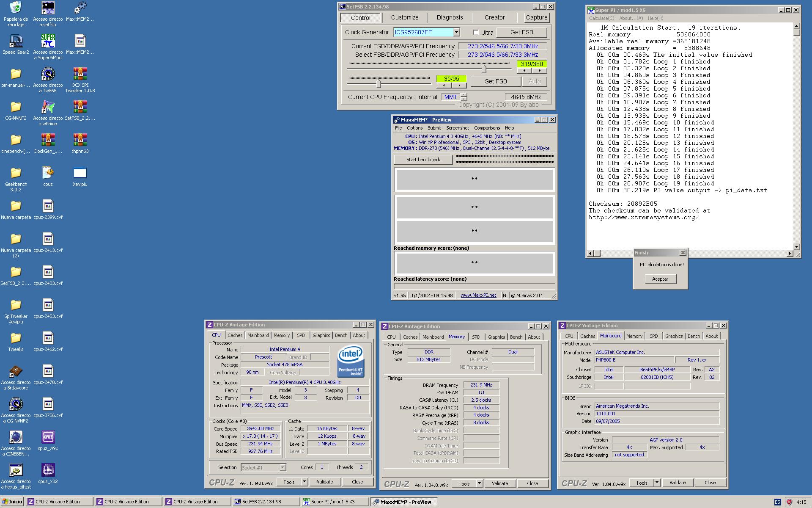Select the Tweaks folder icon
The width and height of the screenshot is (812, 508).
tap(16, 341)
